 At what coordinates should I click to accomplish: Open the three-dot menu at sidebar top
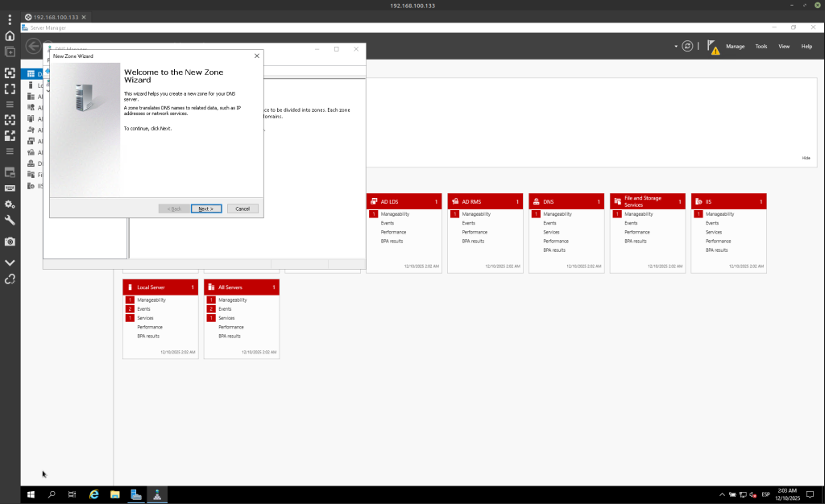click(10, 19)
